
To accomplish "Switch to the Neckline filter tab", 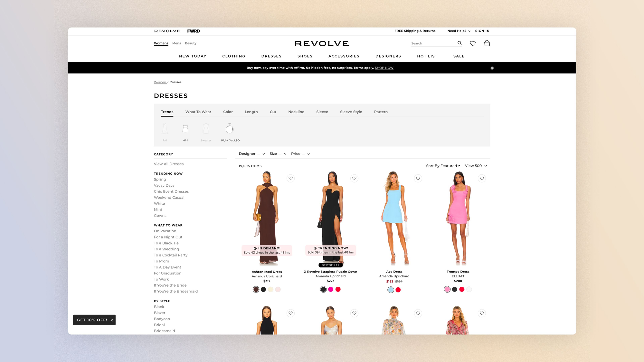I will tap(296, 112).
